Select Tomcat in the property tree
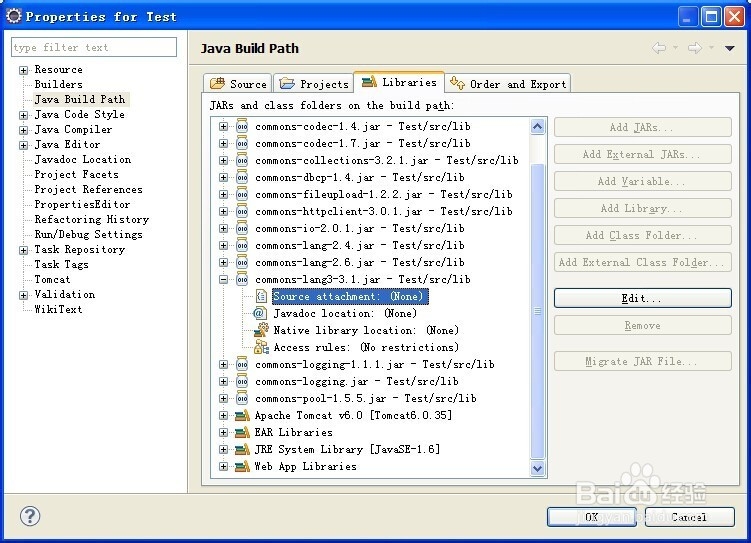The width and height of the screenshot is (751, 543). point(52,280)
